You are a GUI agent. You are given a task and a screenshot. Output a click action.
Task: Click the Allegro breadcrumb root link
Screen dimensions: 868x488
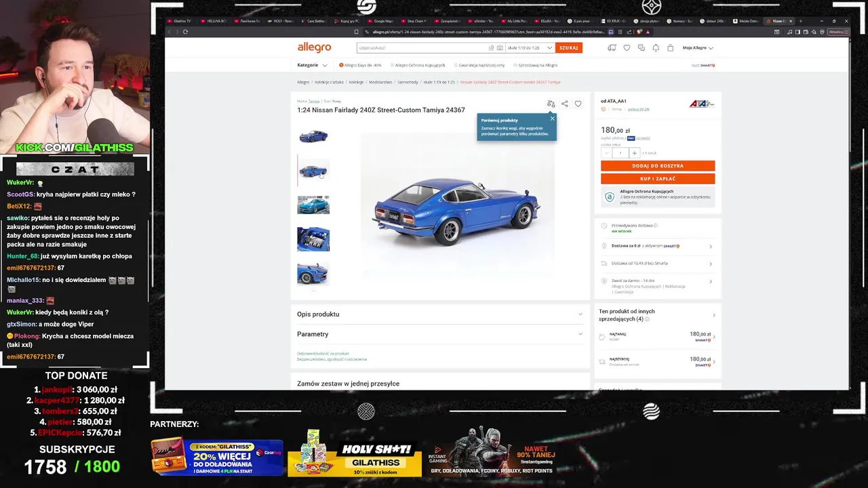click(303, 82)
